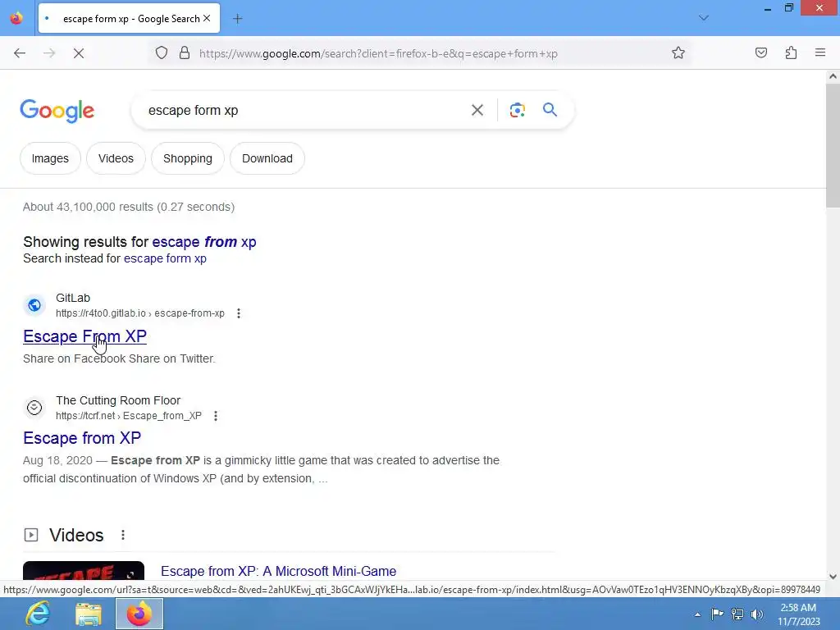Image resolution: width=840 pixels, height=630 pixels.
Task: Select the Download filter chip
Action: tap(267, 158)
